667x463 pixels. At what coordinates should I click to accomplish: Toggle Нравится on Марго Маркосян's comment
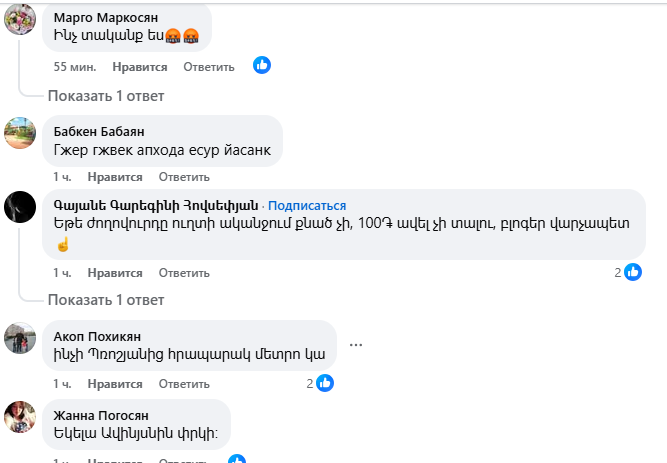141,67
